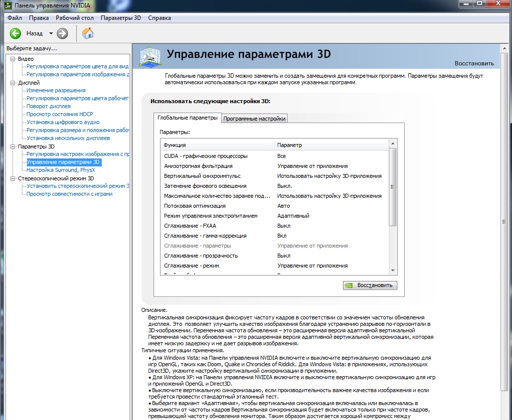Minimize the NVIDIA Control Panel window
The width and height of the screenshot is (512, 420).
point(466,4)
